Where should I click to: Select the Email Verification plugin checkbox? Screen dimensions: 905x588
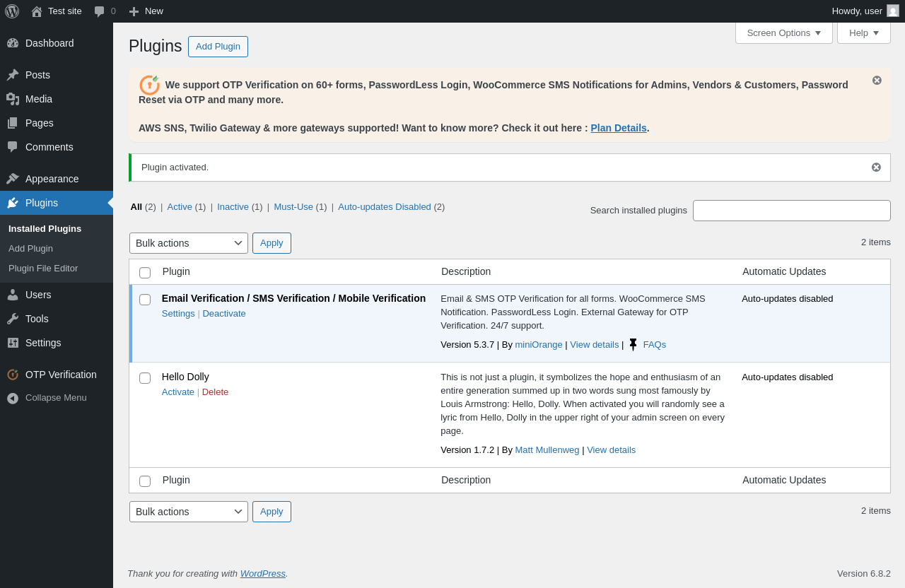145,300
